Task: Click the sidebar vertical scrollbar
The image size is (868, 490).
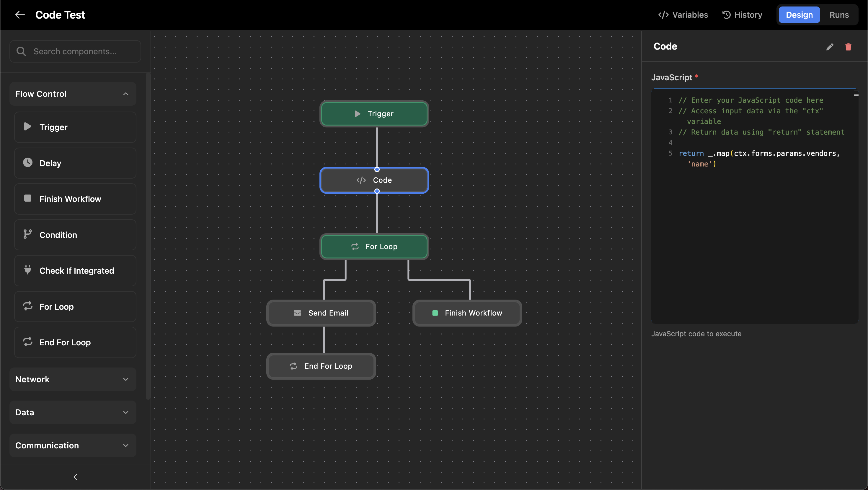Action: pos(148,236)
